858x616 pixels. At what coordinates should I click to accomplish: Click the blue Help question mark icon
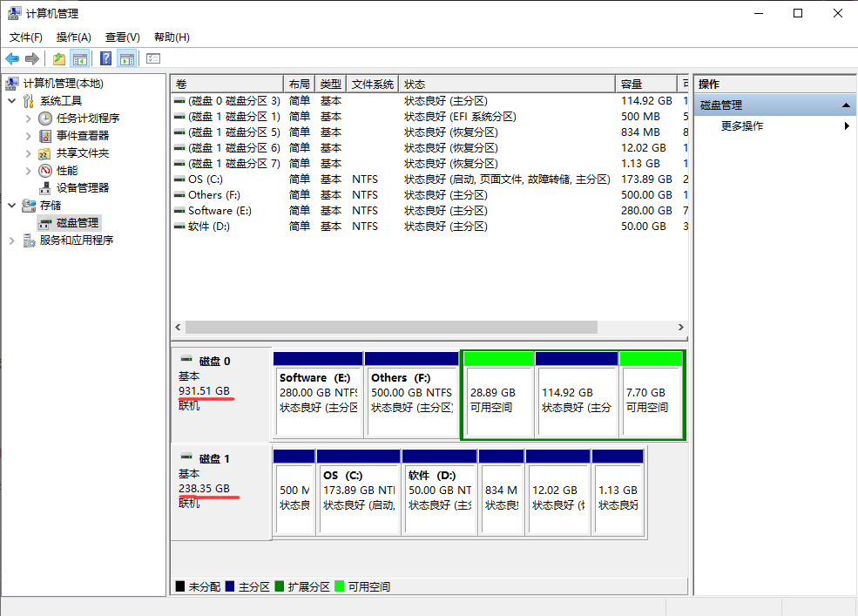pyautogui.click(x=105, y=58)
